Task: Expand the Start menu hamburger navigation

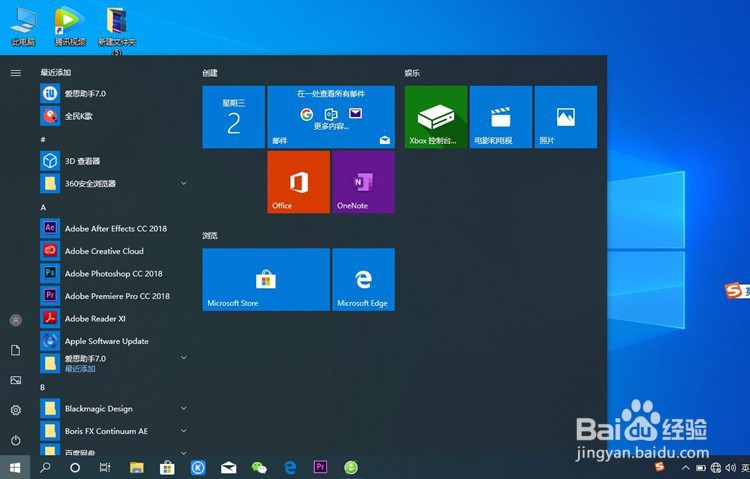Action: click(x=16, y=73)
